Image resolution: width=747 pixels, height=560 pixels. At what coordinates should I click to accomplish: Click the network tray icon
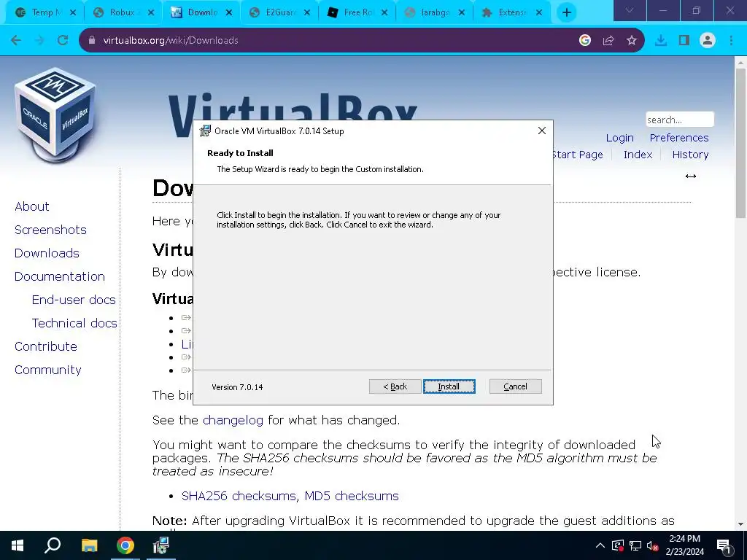tap(635, 545)
